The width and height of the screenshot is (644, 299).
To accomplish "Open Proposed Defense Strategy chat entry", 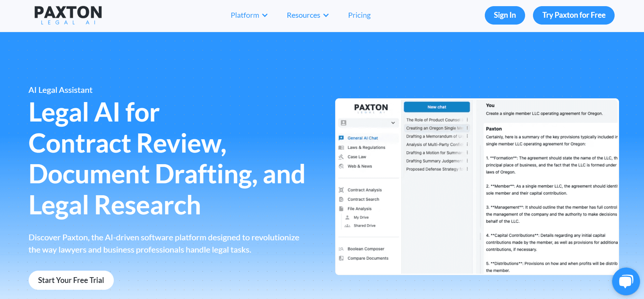I will click(435, 169).
